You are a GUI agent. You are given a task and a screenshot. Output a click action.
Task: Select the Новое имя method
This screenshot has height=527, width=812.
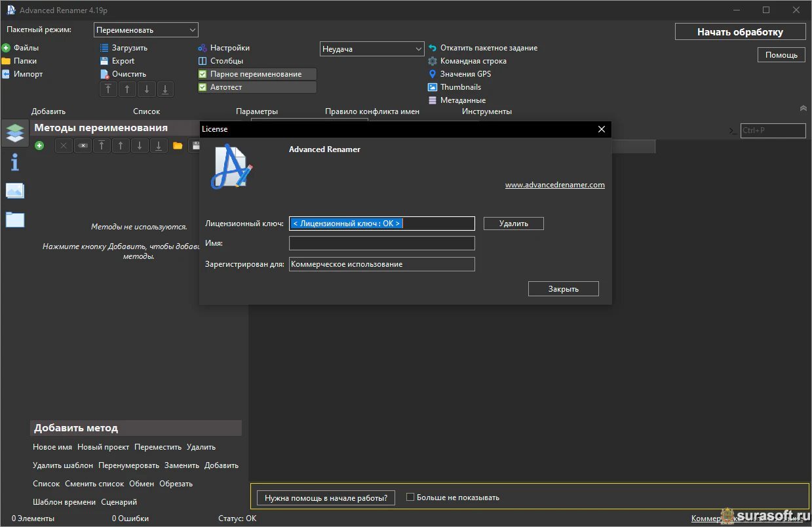click(52, 447)
